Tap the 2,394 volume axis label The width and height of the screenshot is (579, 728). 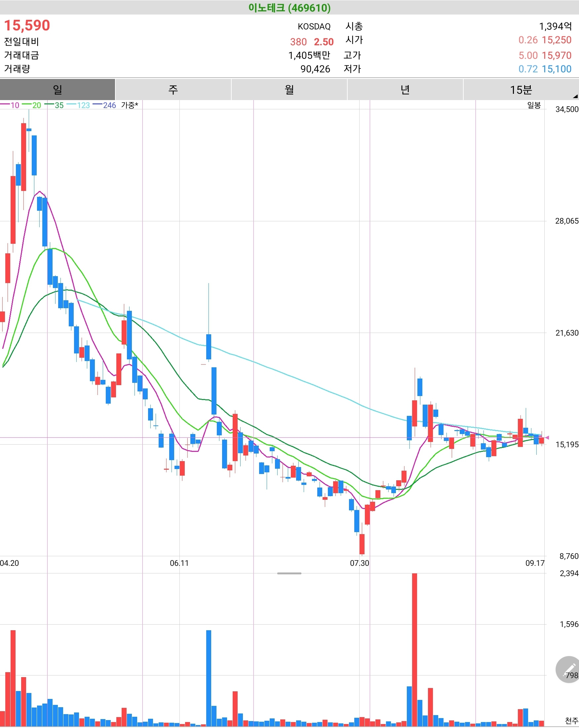[x=569, y=573]
